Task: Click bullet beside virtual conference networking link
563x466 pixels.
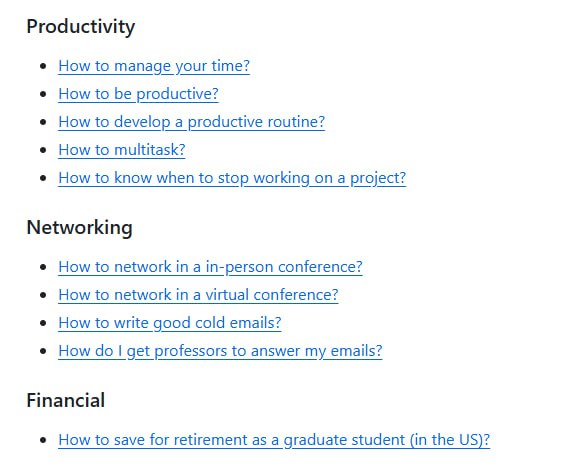Action: tap(43, 295)
